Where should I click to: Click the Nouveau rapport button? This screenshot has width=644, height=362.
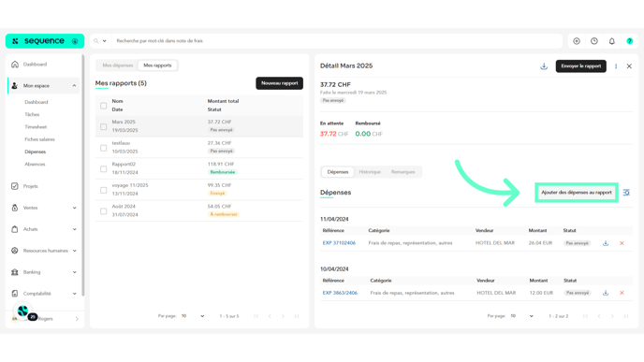pos(279,83)
